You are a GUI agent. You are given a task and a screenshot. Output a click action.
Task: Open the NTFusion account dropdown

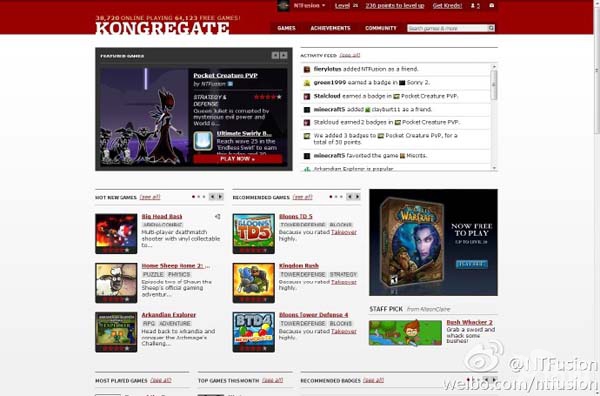[309, 6]
